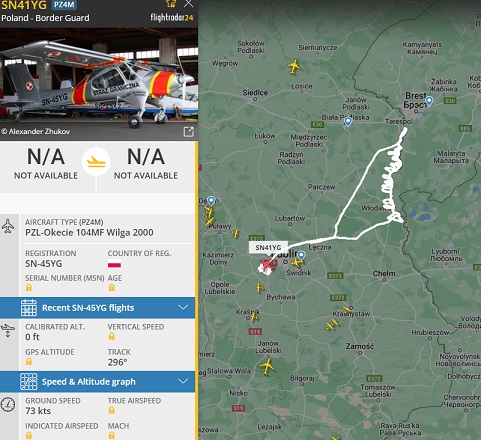Click the SN41YG callsign map label
Image resolution: width=481 pixels, height=440 pixels.
pyautogui.click(x=268, y=247)
